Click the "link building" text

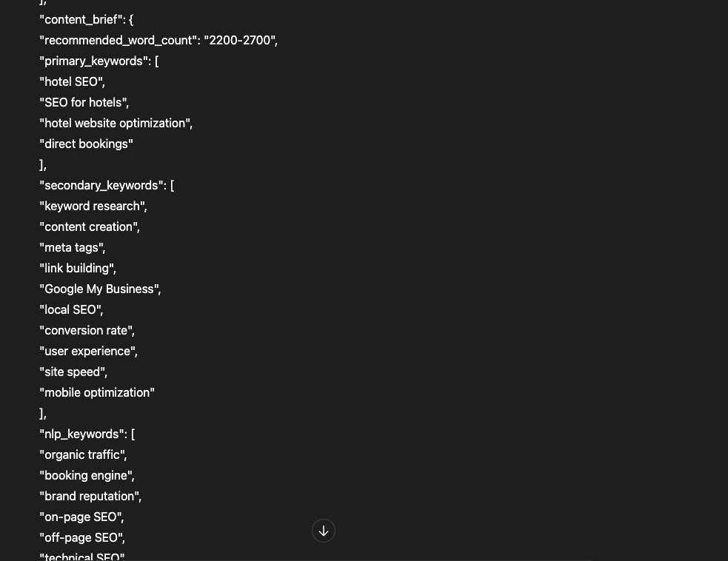click(x=77, y=269)
